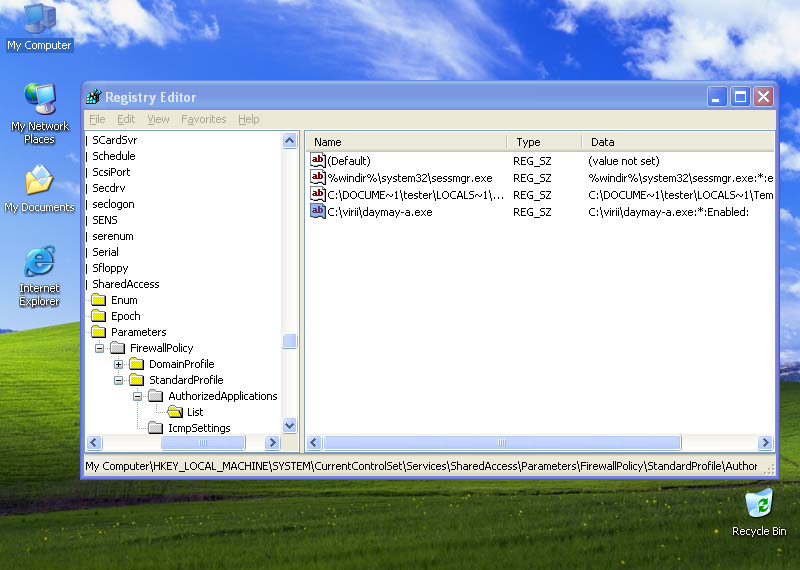Click values pane scroll left arrow

pyautogui.click(x=314, y=442)
